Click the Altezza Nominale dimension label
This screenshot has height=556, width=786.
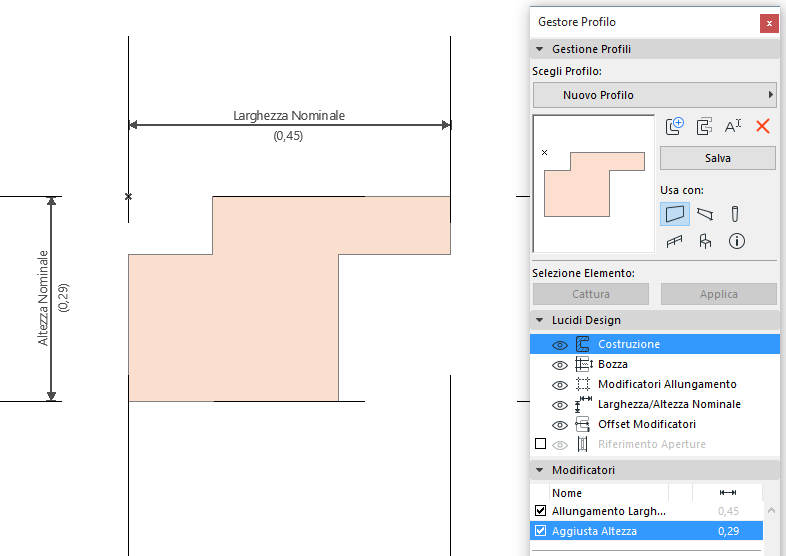coord(43,298)
